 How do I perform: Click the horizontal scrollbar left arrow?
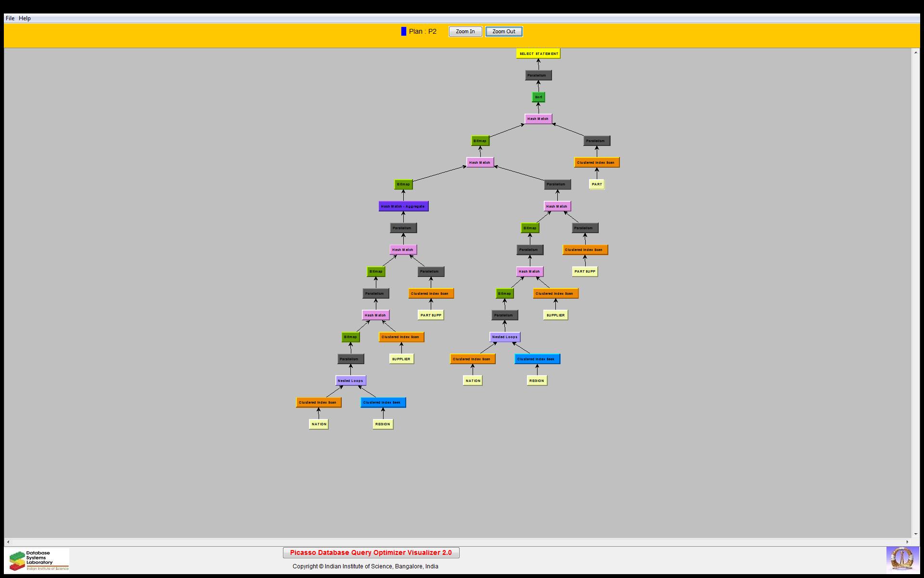click(x=8, y=542)
